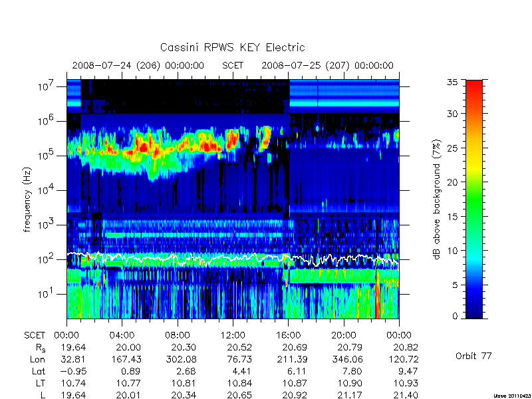Click latitude value '7.80'
The image size is (532, 399).
click(353, 371)
